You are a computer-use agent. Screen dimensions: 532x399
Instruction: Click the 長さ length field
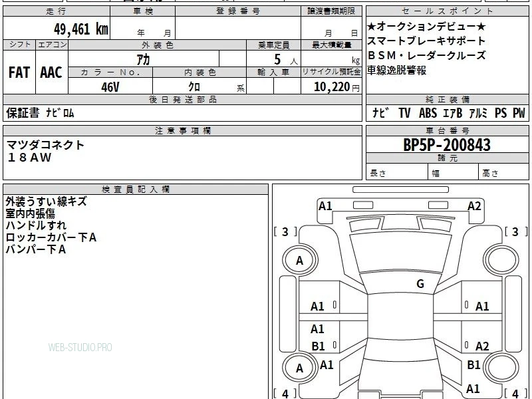397,172
